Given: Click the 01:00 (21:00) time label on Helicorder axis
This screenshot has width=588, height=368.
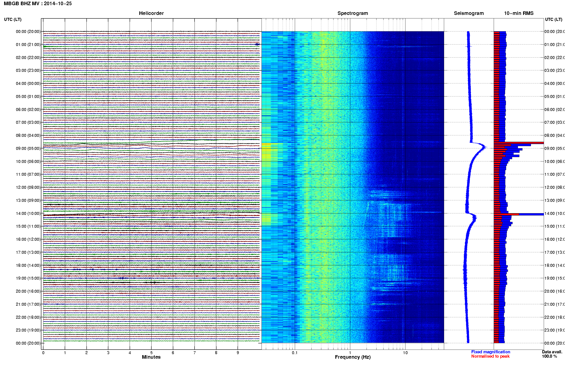Looking at the screenshot, I should pyautogui.click(x=28, y=44).
